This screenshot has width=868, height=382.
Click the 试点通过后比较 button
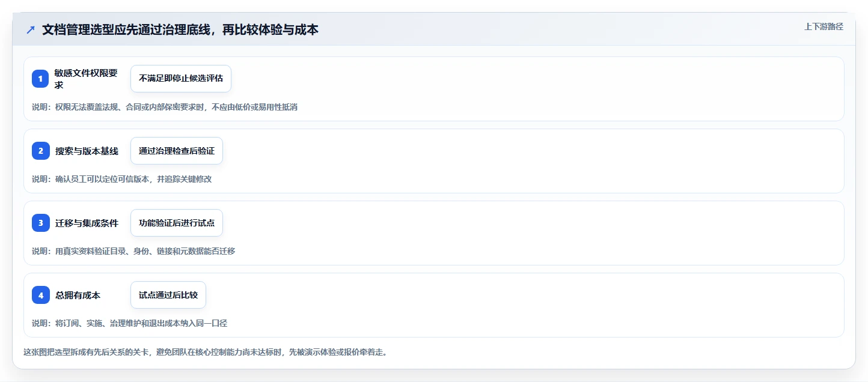[x=168, y=295]
